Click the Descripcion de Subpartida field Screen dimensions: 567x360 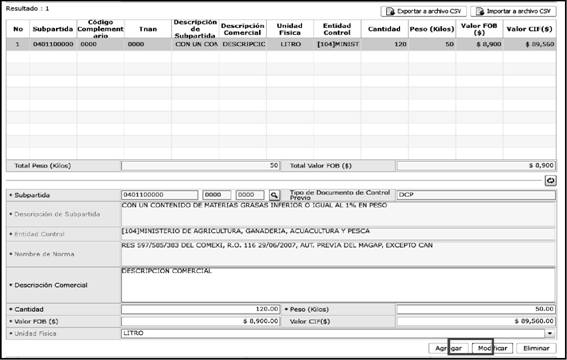[x=338, y=214]
